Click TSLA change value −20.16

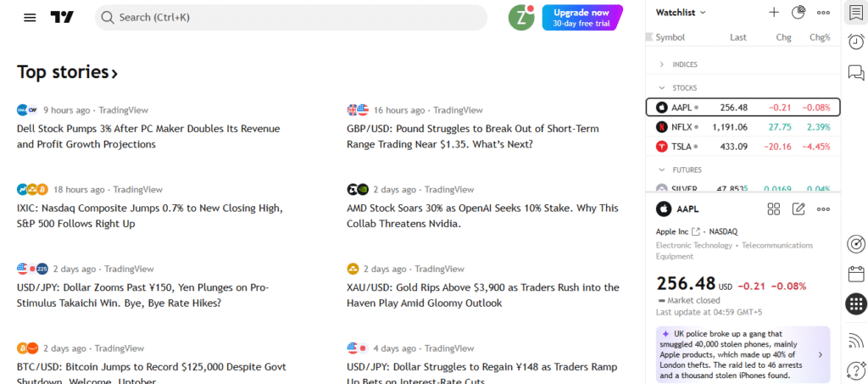pos(778,147)
